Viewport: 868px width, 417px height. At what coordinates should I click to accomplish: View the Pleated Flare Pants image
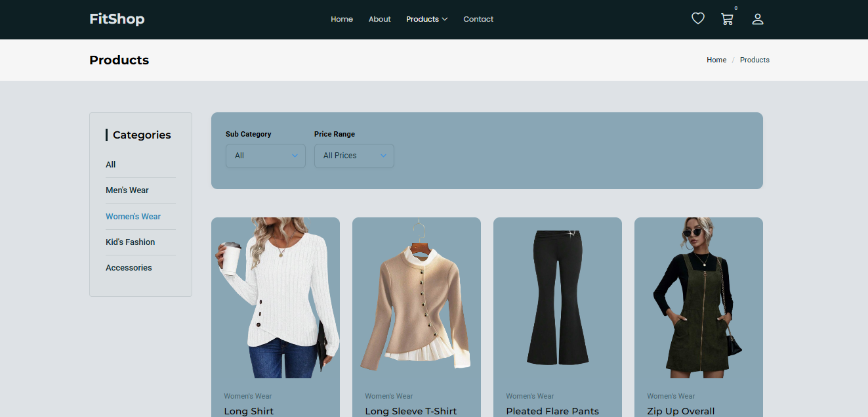[x=558, y=297]
